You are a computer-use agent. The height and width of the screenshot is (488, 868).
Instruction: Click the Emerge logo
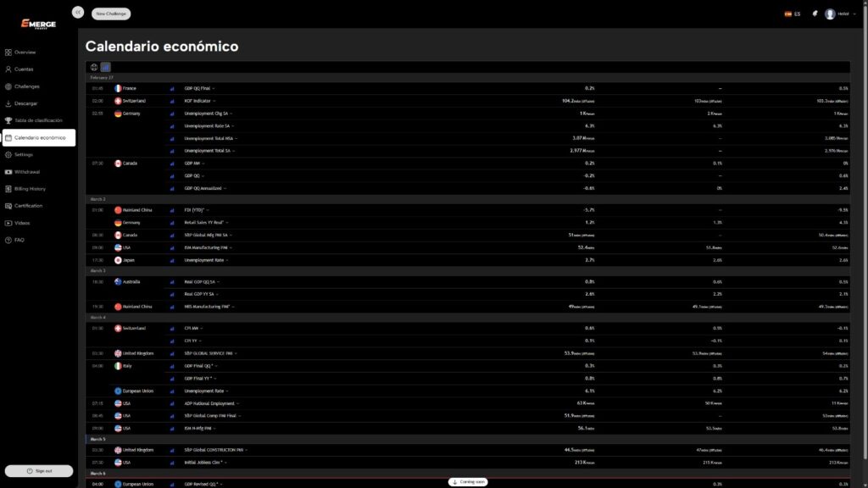tap(39, 25)
